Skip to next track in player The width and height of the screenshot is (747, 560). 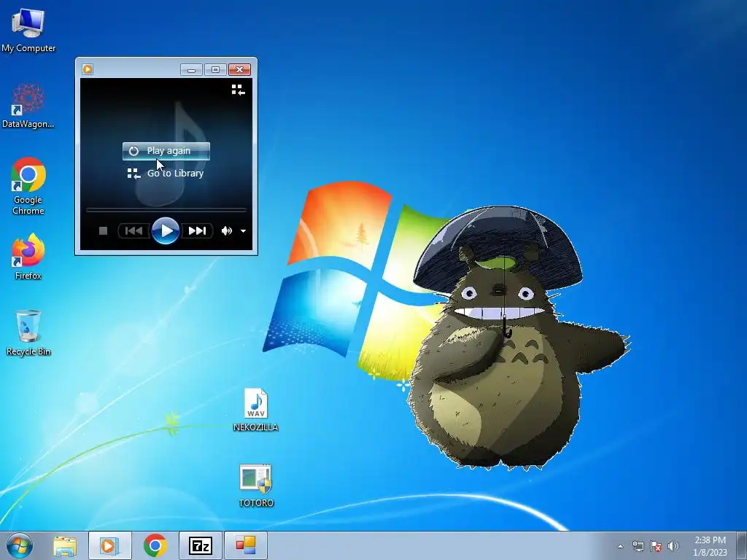[197, 231]
